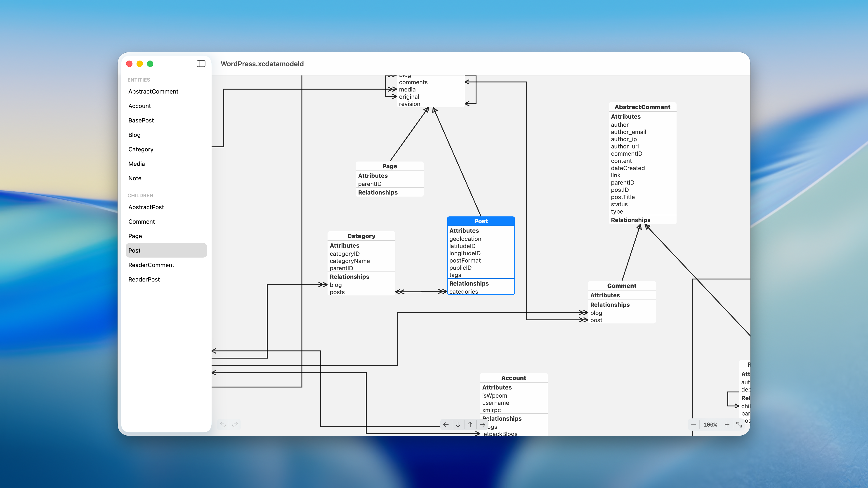This screenshot has width=868, height=488.
Task: Click the Page entity header in diagram
Action: coord(389,166)
